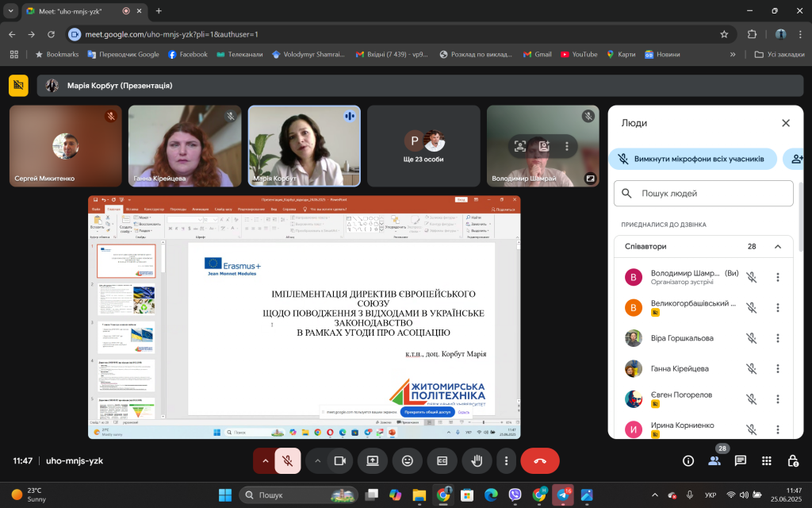The height and width of the screenshot is (508, 812).
Task: Reload the Meet page
Action: pyautogui.click(x=51, y=34)
